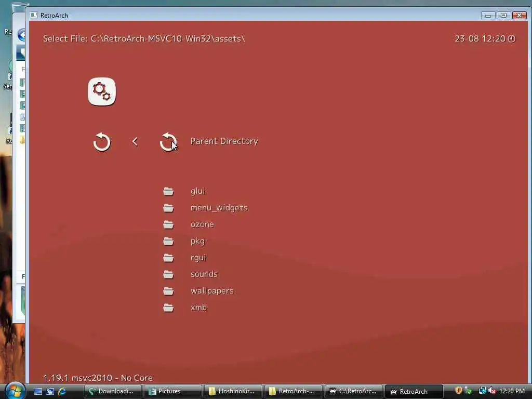Select the wallpapers directory name
Screen dimensions: 532x399
[x=212, y=291]
